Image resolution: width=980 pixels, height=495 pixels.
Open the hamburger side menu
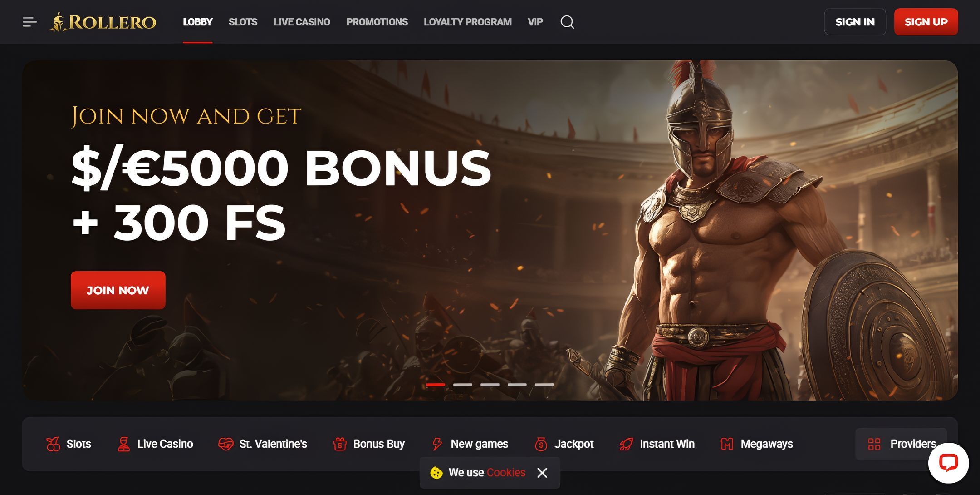(29, 22)
